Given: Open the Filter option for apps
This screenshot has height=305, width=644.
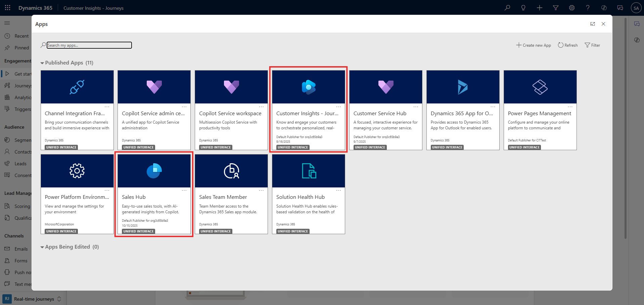Looking at the screenshot, I should pos(592,45).
